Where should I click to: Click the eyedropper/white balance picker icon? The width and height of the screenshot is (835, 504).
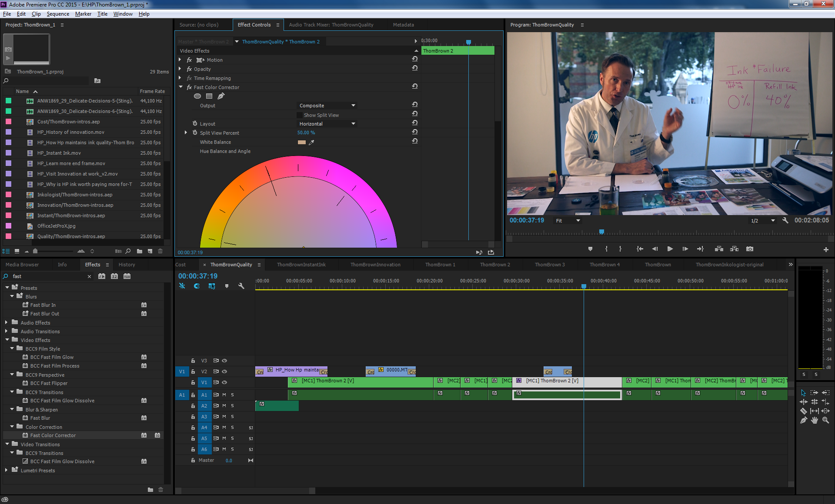[x=311, y=143]
